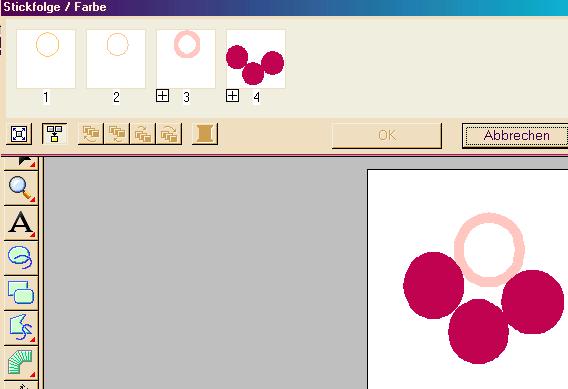Select thumbnail 4 with three red circles

point(256,59)
